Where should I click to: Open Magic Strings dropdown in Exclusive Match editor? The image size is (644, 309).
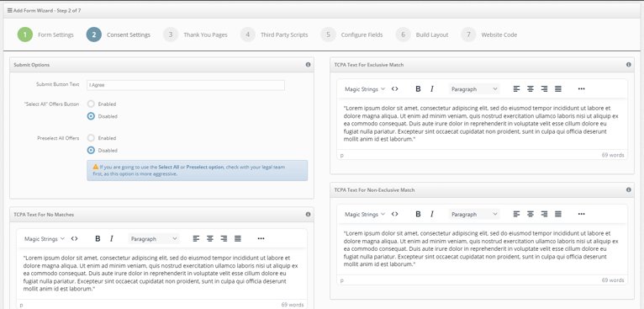click(x=365, y=88)
